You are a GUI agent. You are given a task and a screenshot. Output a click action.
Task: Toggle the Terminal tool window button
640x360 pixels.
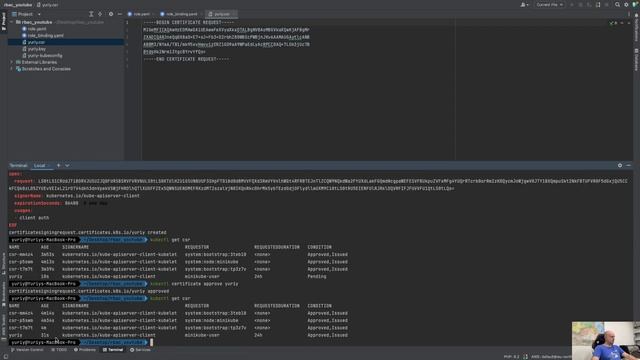click(113, 350)
